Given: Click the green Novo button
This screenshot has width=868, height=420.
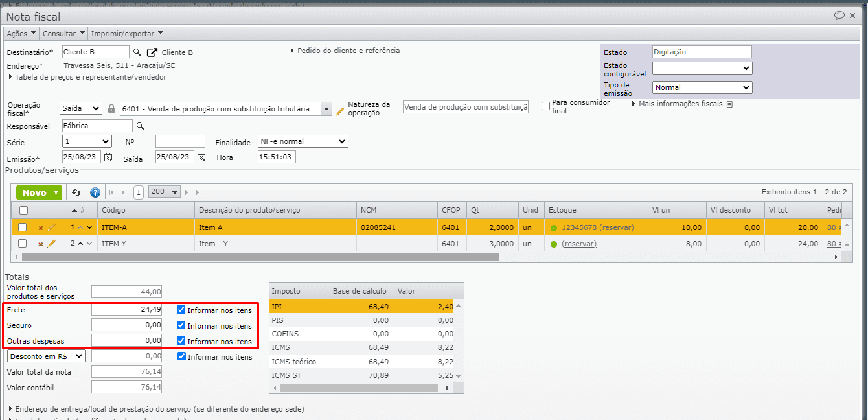Looking at the screenshot, I should (x=39, y=192).
